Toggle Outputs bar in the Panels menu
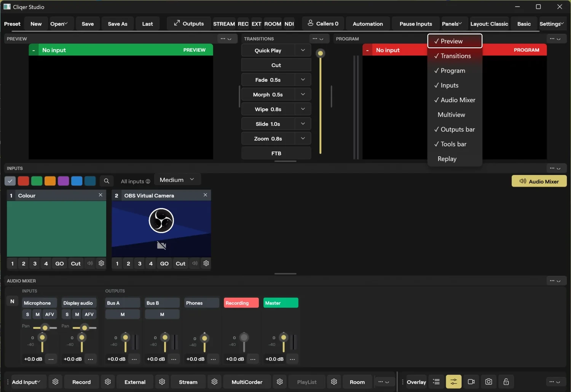The image size is (571, 392). pos(455,130)
